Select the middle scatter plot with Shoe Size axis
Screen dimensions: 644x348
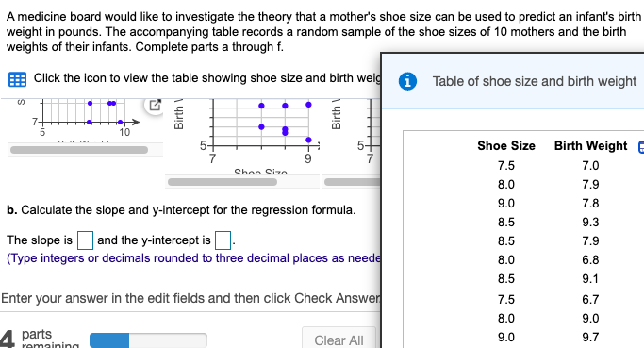coord(242,136)
